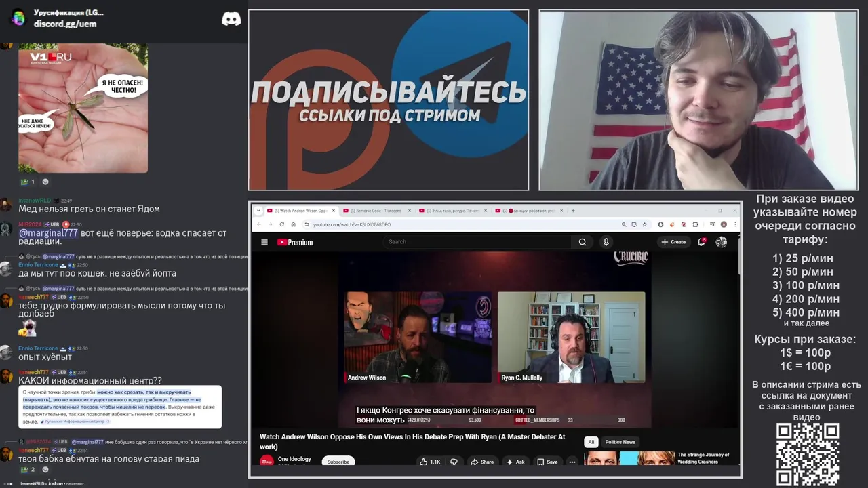Open the browser tab search dropdown arrow
This screenshot has height=488, width=868.
tap(258, 211)
